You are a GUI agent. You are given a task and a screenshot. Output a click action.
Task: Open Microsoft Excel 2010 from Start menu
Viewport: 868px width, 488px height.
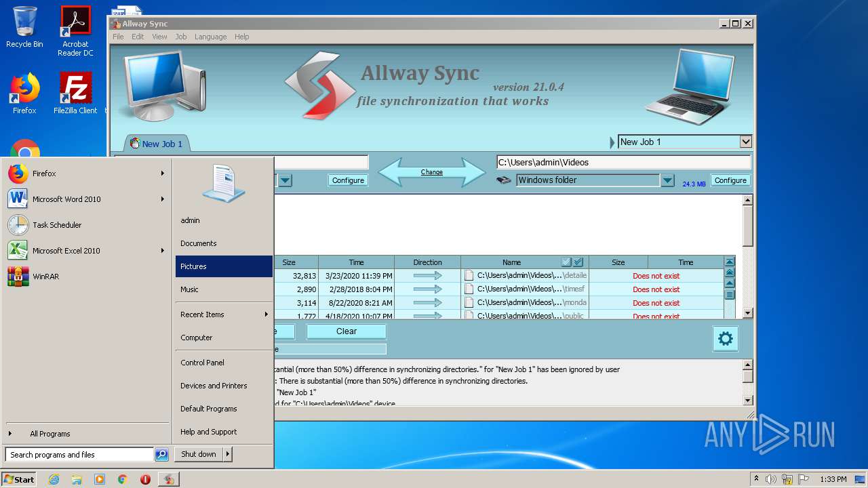[x=85, y=251]
